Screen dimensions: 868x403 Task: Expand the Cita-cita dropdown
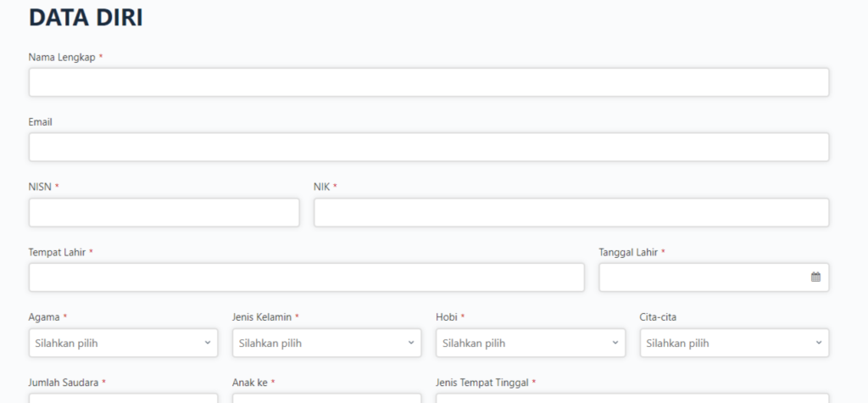coord(734,343)
